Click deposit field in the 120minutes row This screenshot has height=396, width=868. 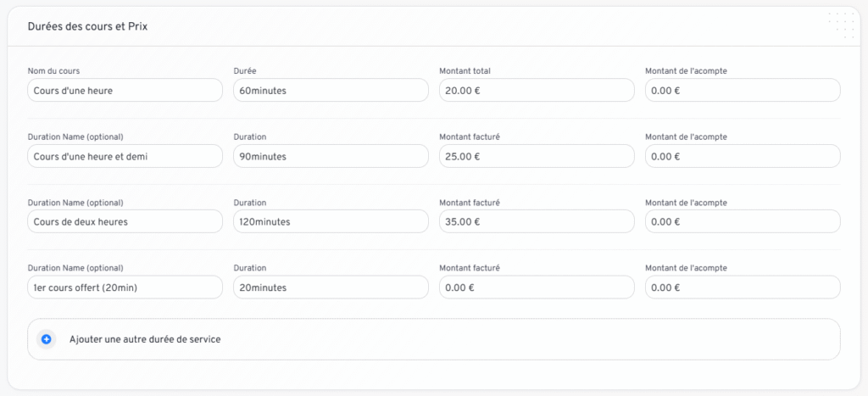pos(743,221)
